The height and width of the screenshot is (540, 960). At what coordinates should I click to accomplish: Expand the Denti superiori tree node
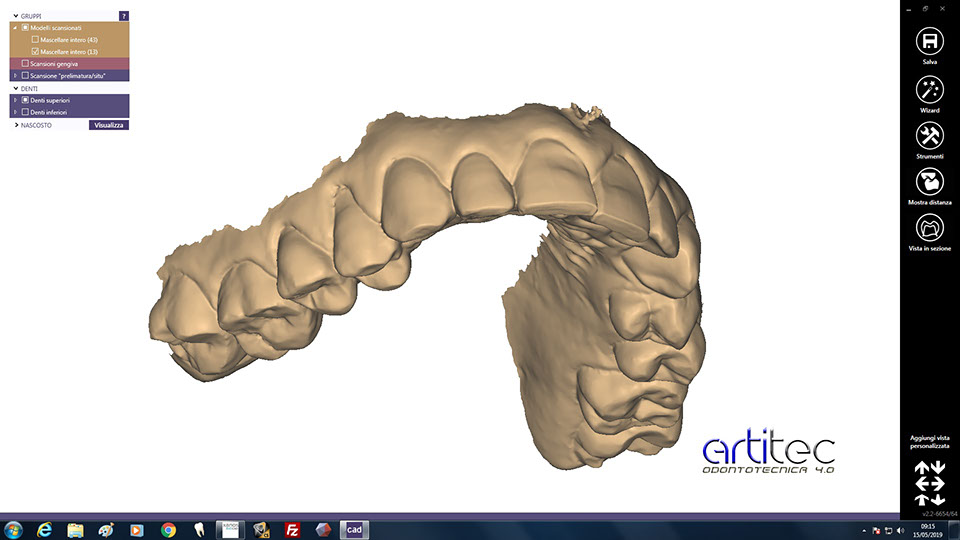click(x=15, y=100)
